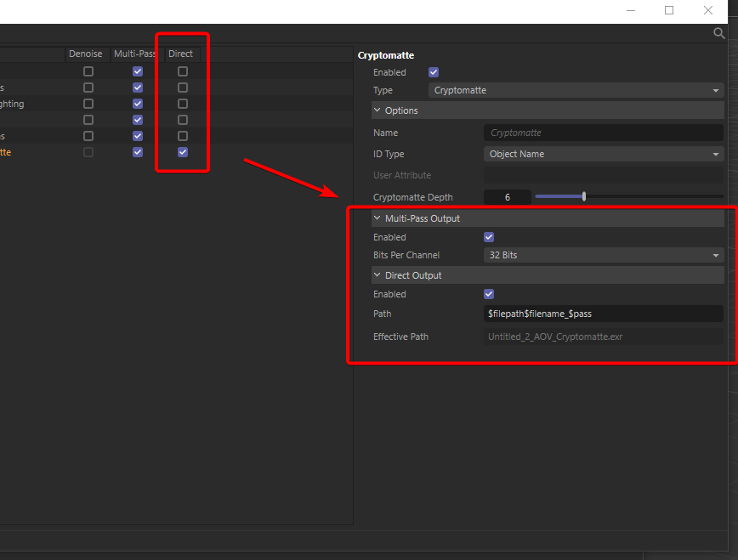Collapse the Direct Output section
Image resolution: width=738 pixels, height=560 pixels.
(x=377, y=274)
